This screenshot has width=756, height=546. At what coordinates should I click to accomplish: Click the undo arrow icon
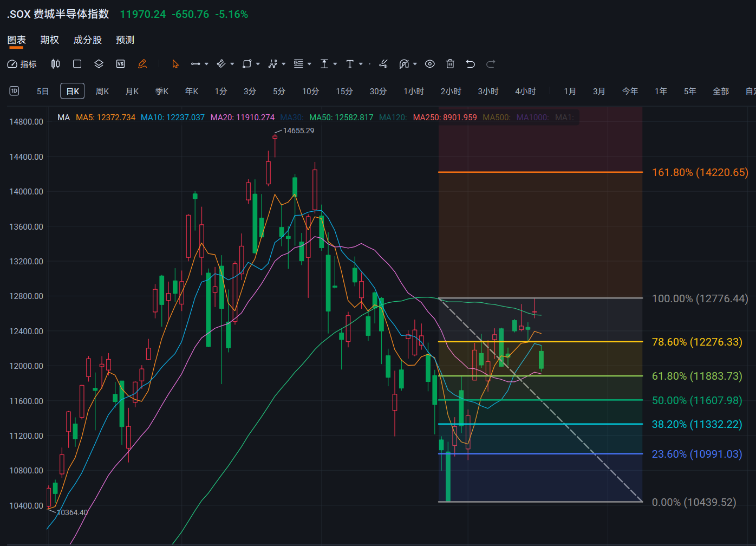click(x=470, y=64)
